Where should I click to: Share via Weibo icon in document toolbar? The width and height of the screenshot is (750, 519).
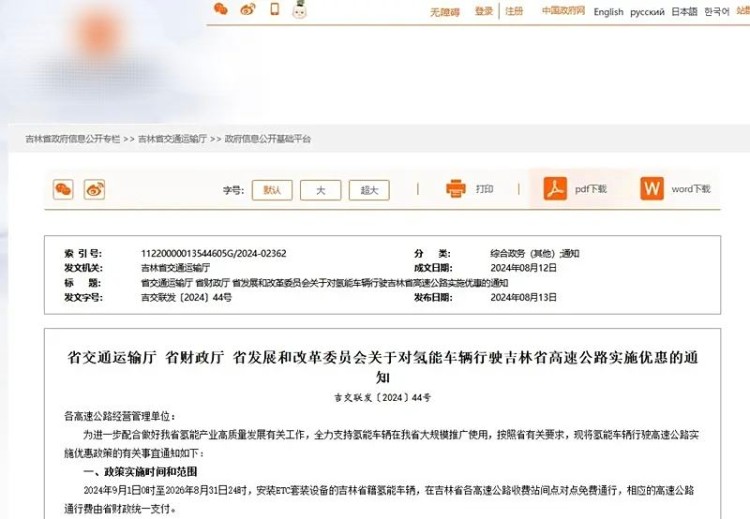pyautogui.click(x=94, y=189)
